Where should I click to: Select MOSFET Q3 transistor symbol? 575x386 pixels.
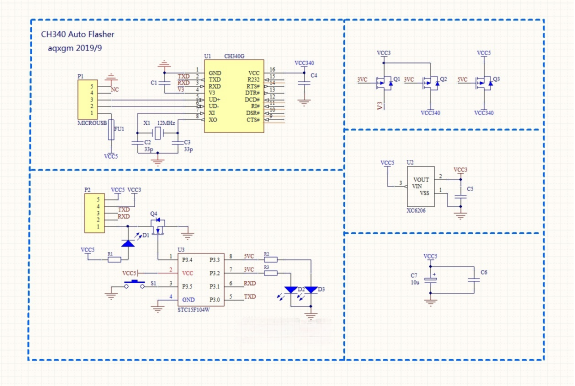(x=484, y=83)
